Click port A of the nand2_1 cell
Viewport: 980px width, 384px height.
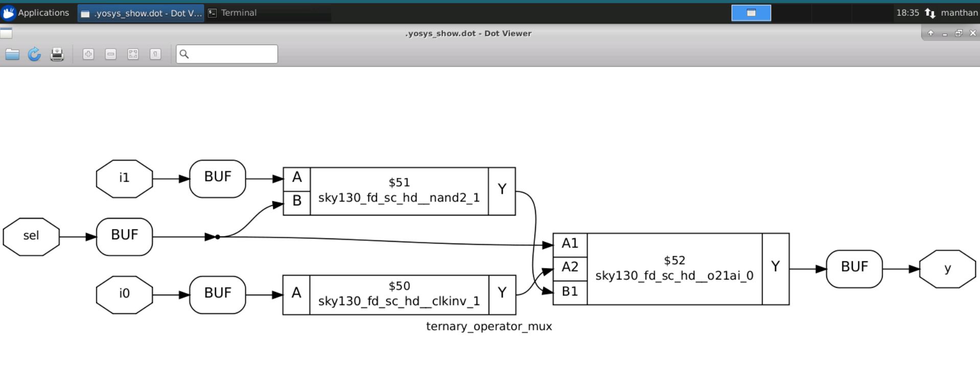297,179
